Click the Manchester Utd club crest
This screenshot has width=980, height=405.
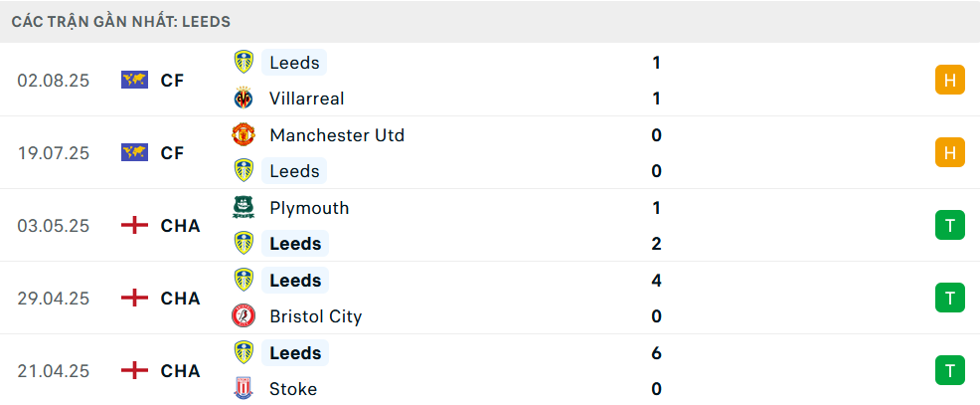243,135
